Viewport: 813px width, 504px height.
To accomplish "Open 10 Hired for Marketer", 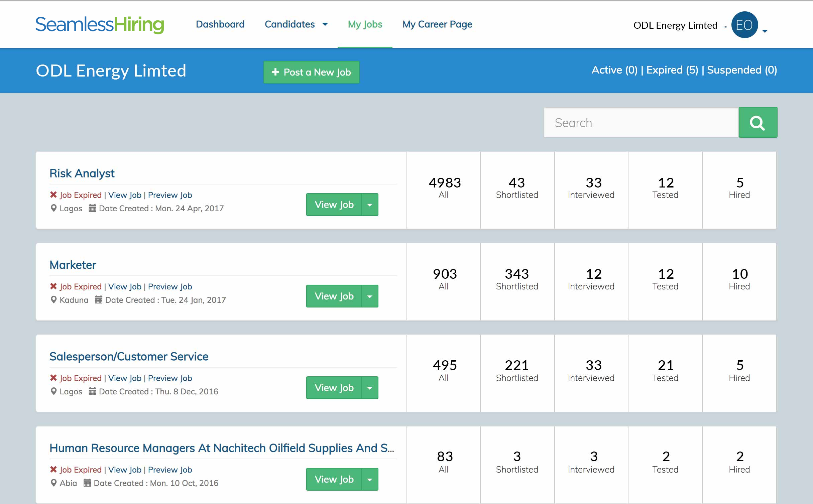I will (x=739, y=279).
